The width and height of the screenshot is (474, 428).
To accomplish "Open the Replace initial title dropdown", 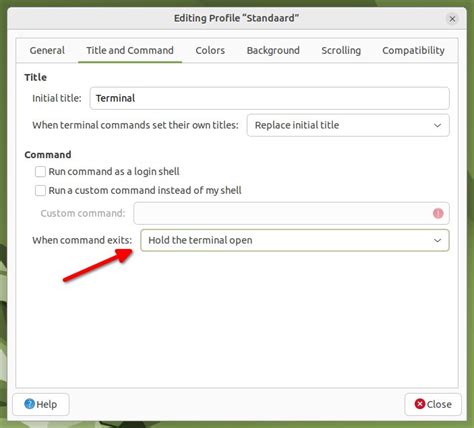I will point(348,125).
